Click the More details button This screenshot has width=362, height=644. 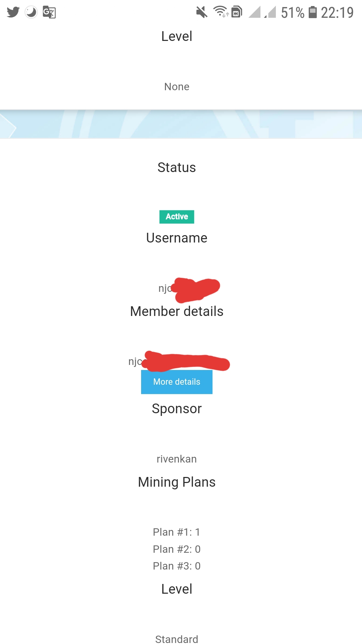pyautogui.click(x=177, y=382)
